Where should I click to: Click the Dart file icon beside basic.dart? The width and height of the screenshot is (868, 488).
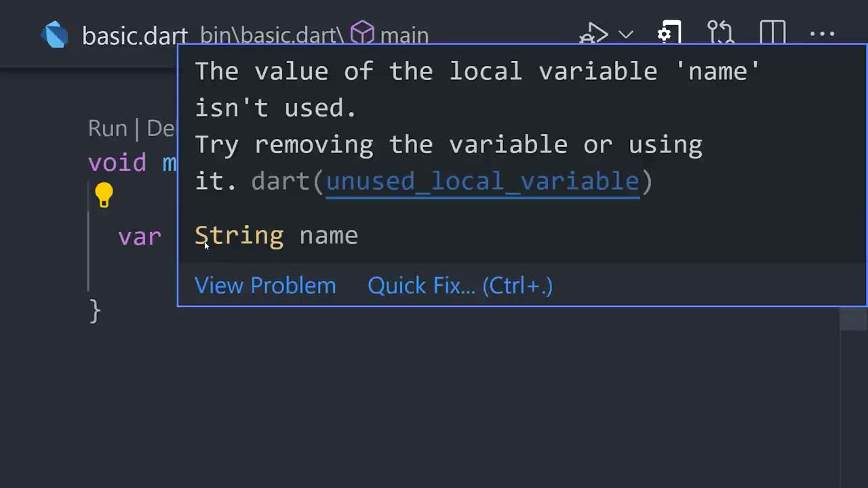[x=55, y=35]
